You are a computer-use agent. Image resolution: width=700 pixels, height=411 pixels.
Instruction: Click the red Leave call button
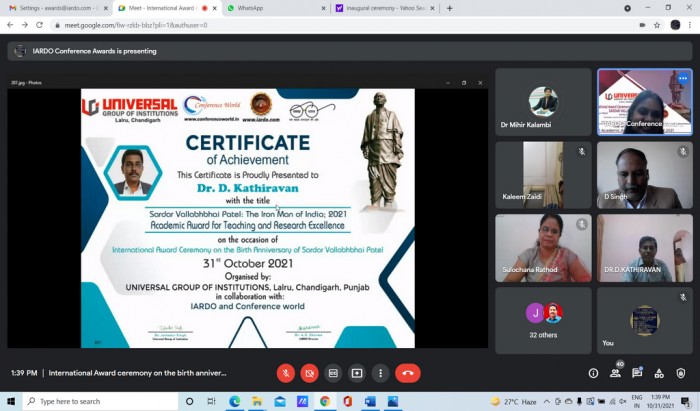(408, 373)
